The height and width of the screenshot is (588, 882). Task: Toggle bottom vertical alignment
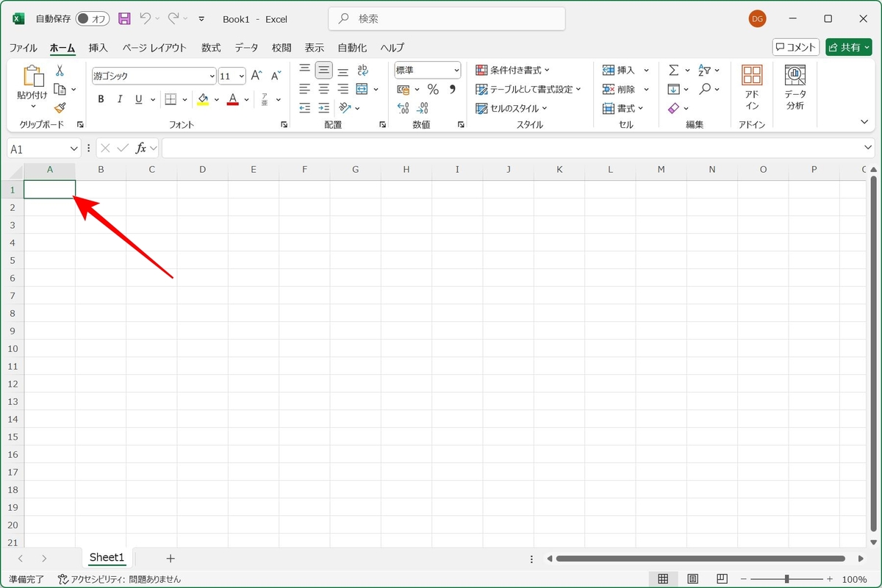[x=343, y=71]
